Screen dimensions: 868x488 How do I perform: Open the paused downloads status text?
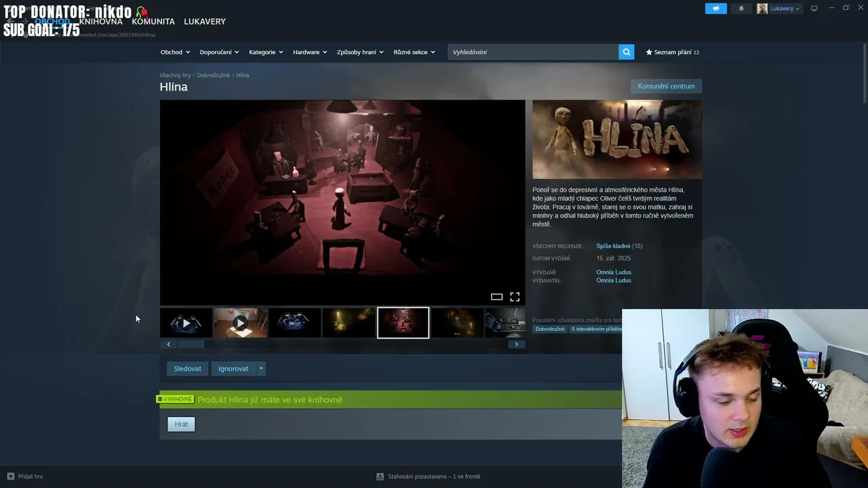(434, 476)
